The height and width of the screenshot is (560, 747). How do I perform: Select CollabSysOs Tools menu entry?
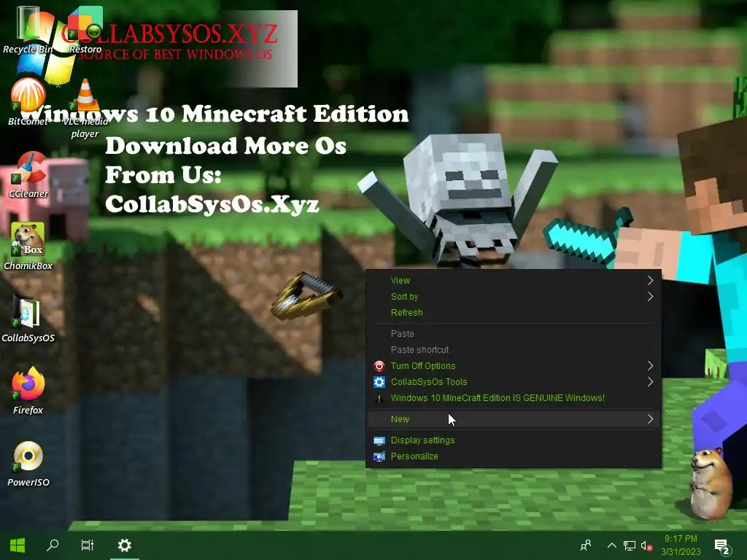click(x=514, y=382)
